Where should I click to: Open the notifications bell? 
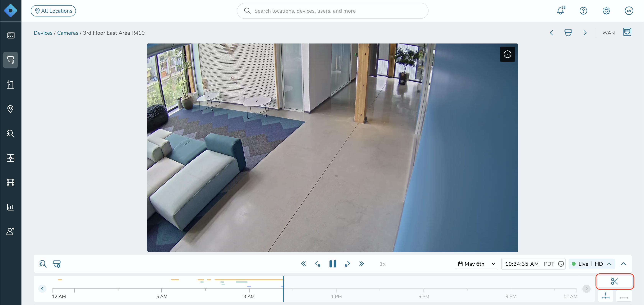coord(560,11)
